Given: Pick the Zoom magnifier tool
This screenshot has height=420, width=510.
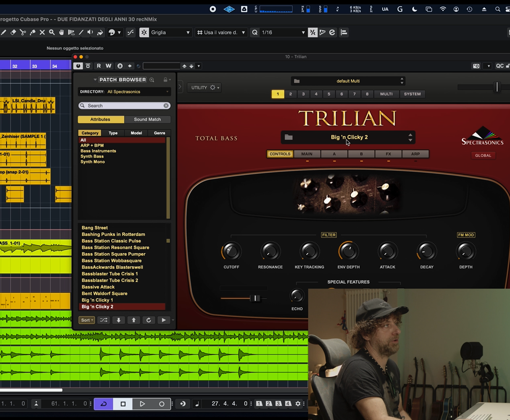Looking at the screenshot, I should click(x=52, y=33).
